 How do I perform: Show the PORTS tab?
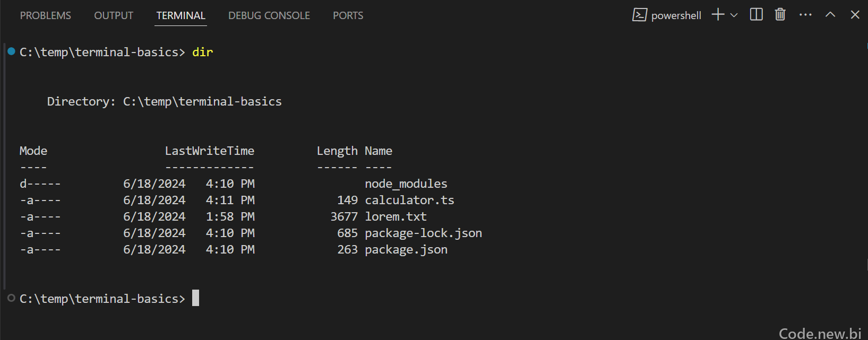click(x=348, y=15)
